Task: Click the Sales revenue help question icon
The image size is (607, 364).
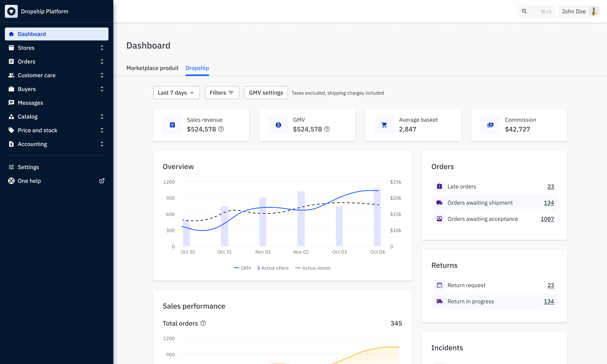Action: click(221, 129)
